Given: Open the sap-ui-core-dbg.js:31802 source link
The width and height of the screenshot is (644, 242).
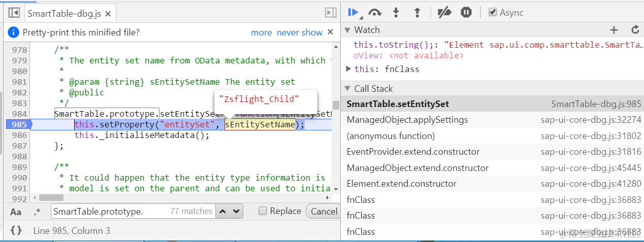Looking at the screenshot, I should tap(591, 136).
